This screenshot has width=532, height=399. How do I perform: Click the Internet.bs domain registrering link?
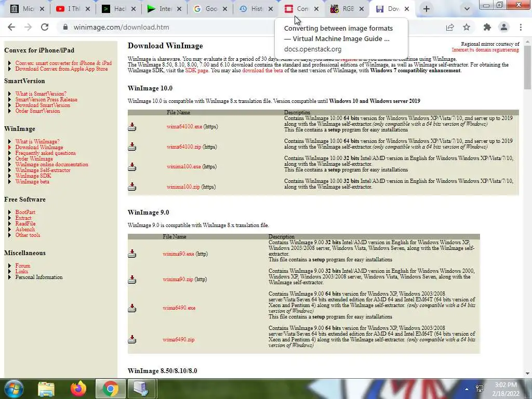pos(485,50)
